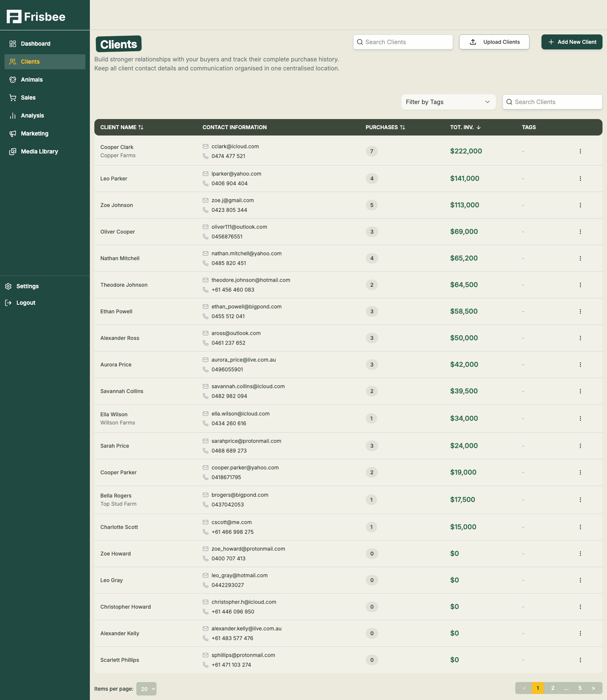This screenshot has width=607, height=700.
Task: Click the Sales shopping cart icon
Action: (12, 97)
